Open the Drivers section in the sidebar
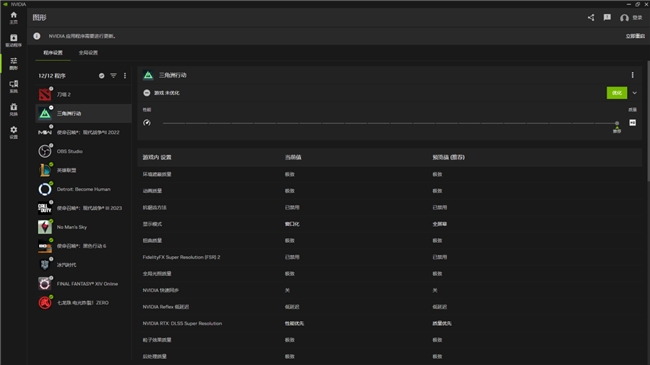The height and width of the screenshot is (365, 650). [x=13, y=40]
